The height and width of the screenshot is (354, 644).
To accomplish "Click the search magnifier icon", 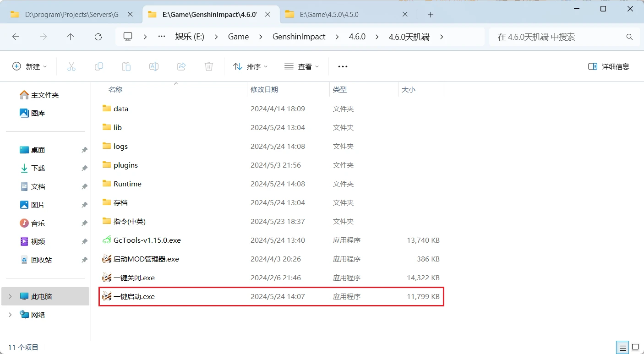I will click(x=630, y=37).
